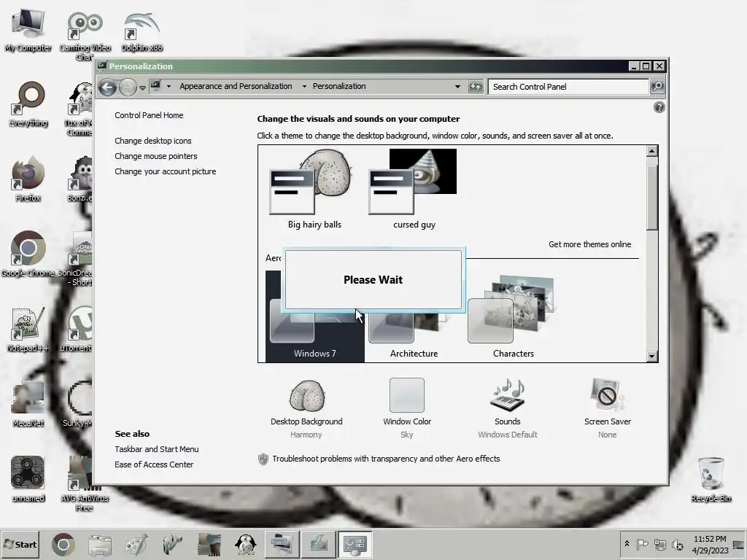This screenshot has width=747, height=560.
Task: Click theme list scroll down arrow
Action: coord(651,356)
